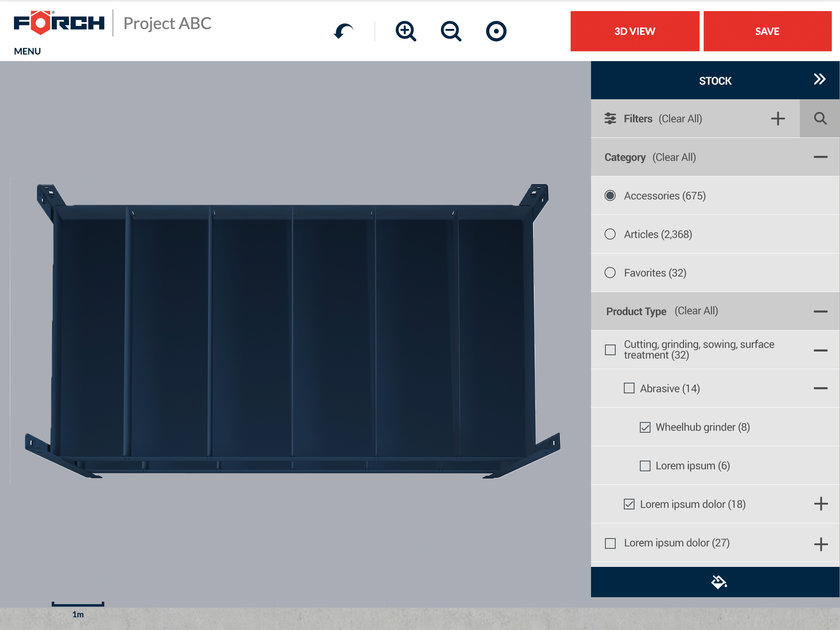Zoom out with the magnifier minus icon

451,31
